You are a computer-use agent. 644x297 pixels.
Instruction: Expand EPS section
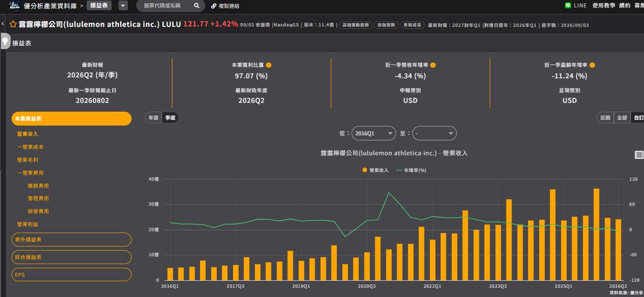[x=71, y=275]
